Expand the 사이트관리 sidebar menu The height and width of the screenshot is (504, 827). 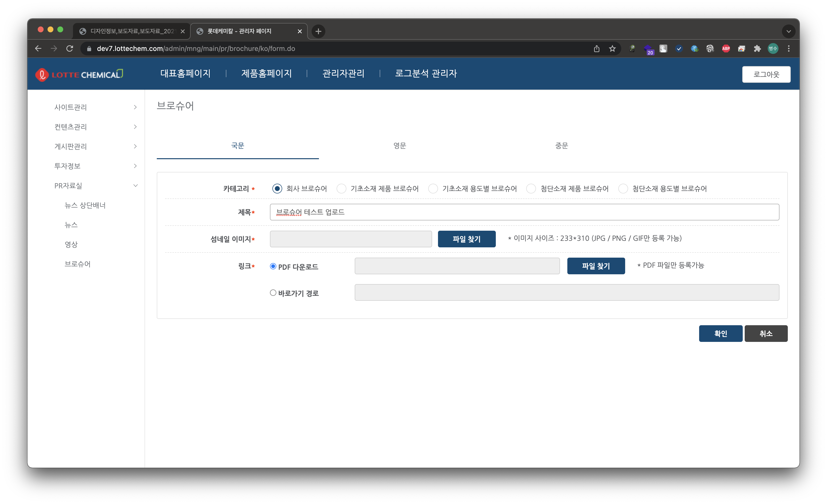(96, 107)
